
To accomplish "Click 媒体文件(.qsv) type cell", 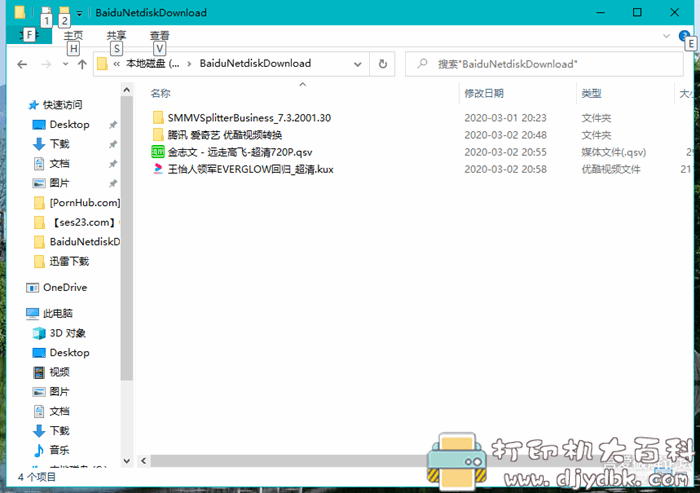I will (x=614, y=152).
